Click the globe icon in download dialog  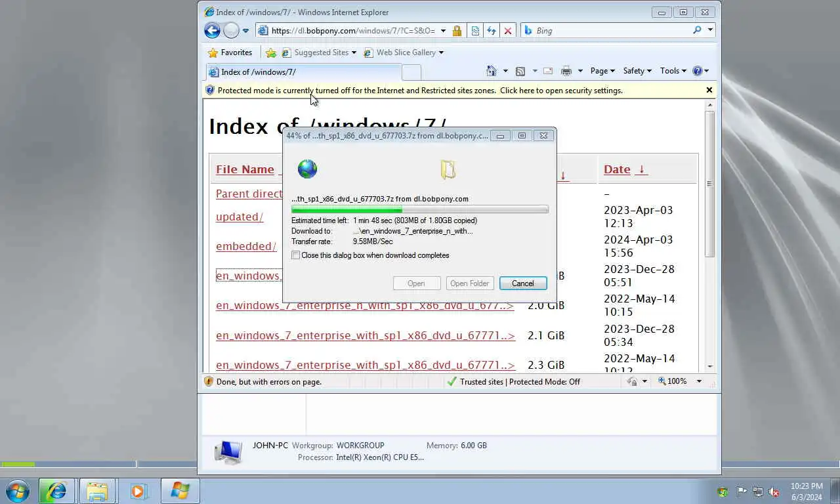tap(307, 169)
